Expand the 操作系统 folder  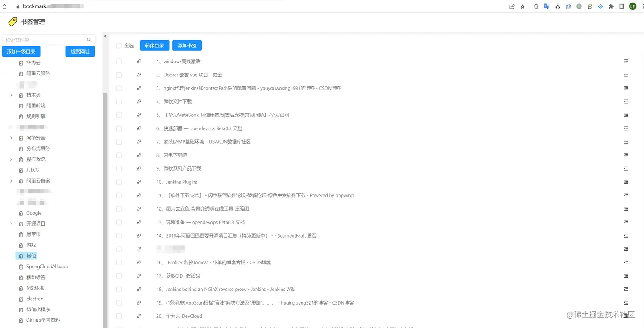tap(11, 159)
